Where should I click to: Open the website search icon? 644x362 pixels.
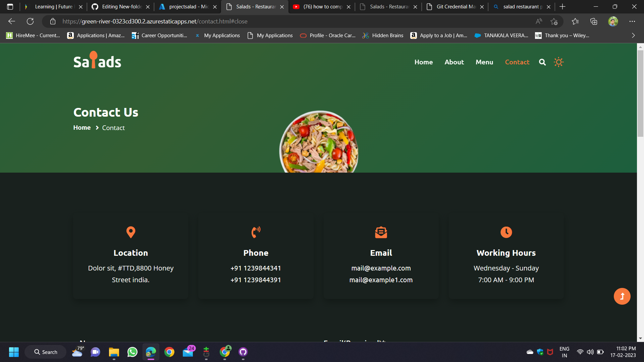542,62
